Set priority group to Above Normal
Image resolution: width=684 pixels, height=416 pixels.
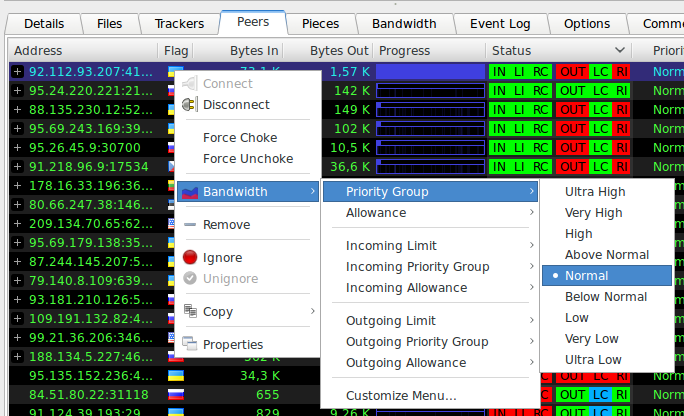tap(607, 255)
